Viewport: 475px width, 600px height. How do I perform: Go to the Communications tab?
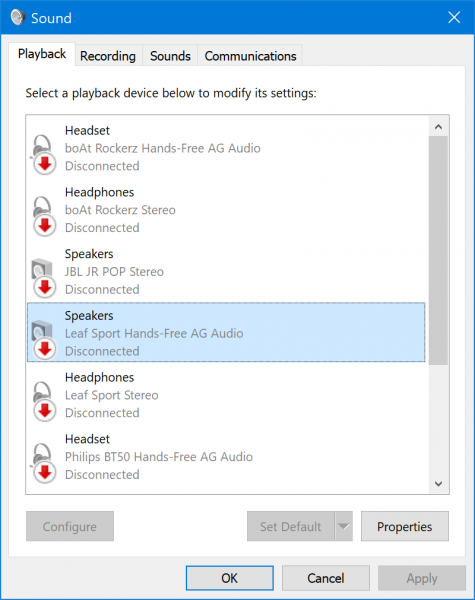pyautogui.click(x=250, y=56)
